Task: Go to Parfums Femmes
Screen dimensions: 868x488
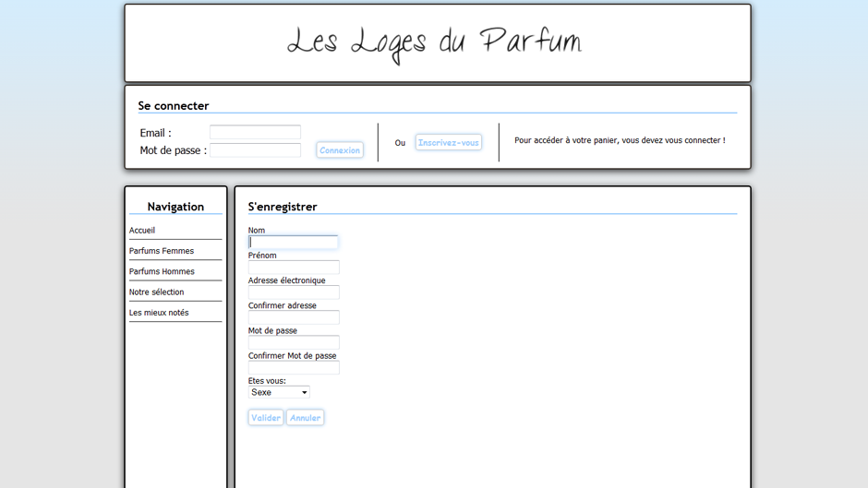Action: pyautogui.click(x=162, y=251)
